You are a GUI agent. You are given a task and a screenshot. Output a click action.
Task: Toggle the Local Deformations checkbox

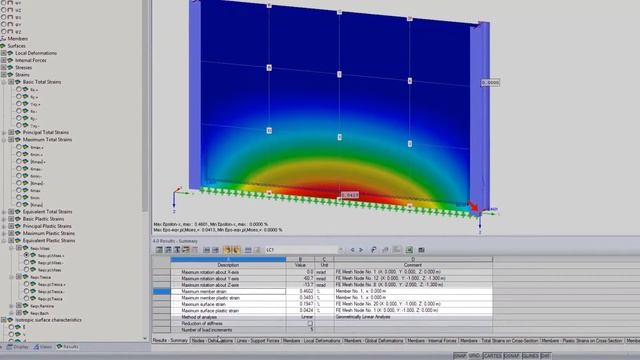[3, 53]
